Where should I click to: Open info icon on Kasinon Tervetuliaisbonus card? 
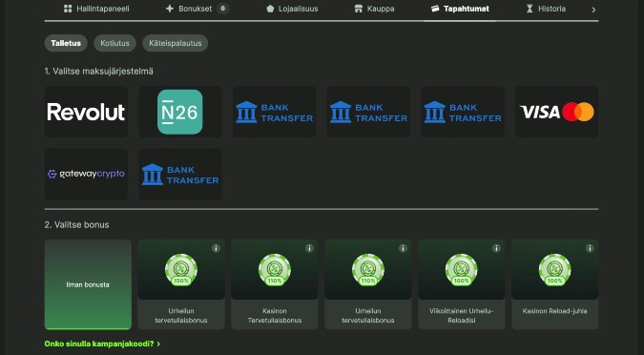point(309,248)
